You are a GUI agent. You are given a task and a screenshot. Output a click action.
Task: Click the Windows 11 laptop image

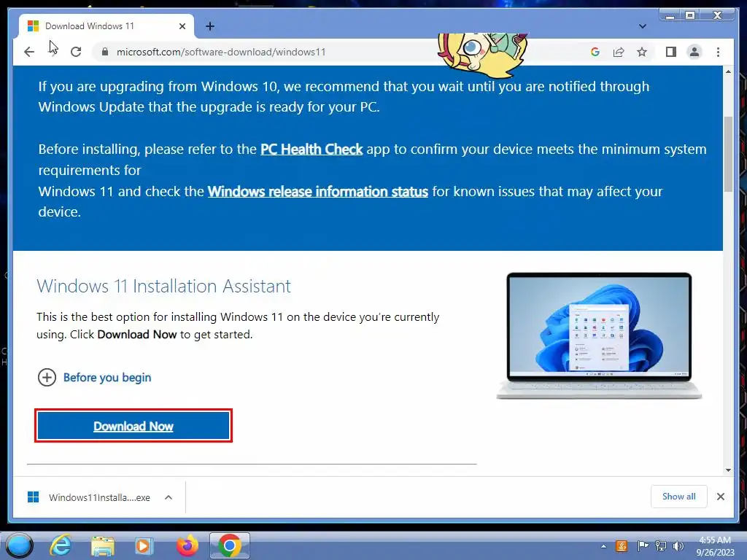click(599, 335)
